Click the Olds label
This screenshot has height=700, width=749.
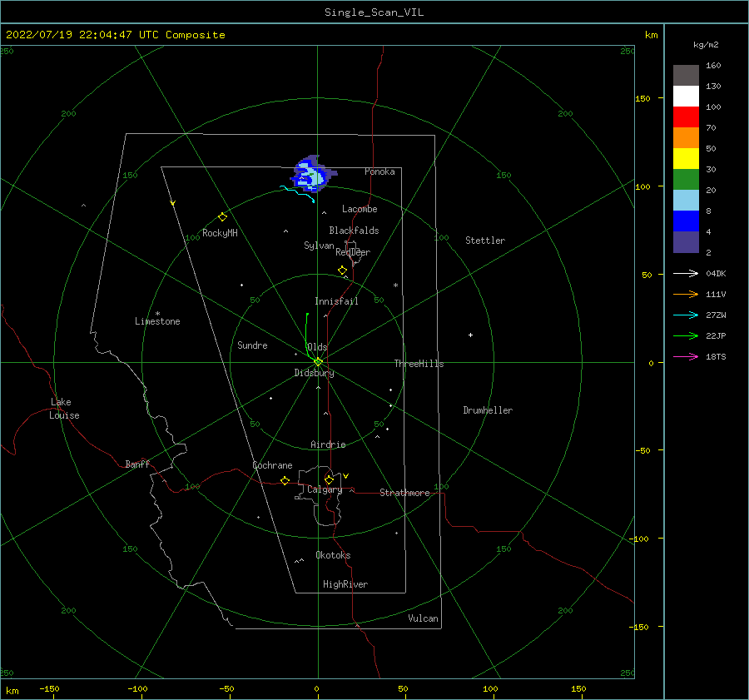click(x=317, y=347)
